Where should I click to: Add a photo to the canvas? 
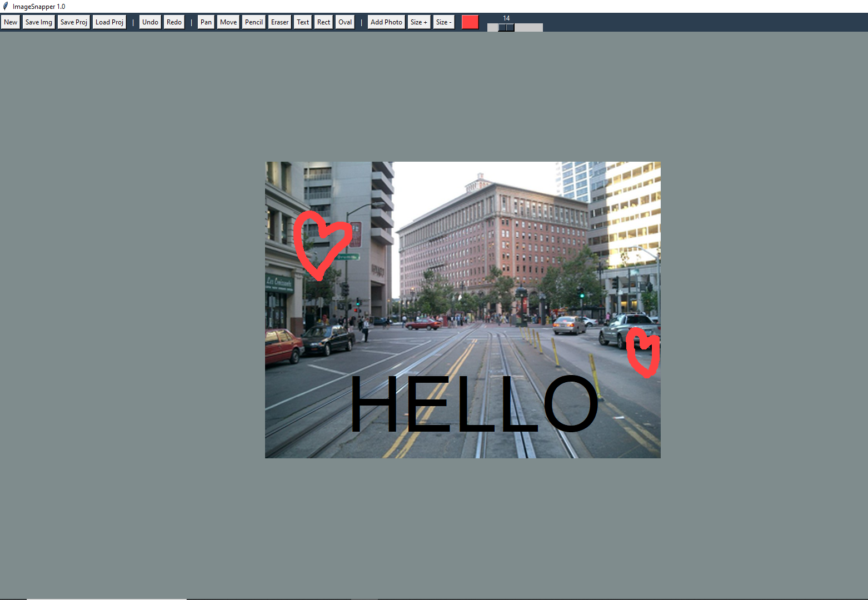[x=386, y=22]
